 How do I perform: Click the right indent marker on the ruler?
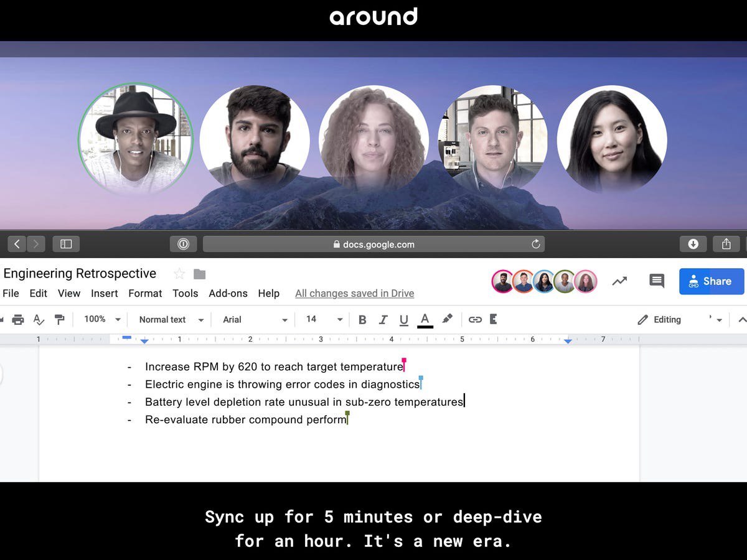pyautogui.click(x=568, y=341)
